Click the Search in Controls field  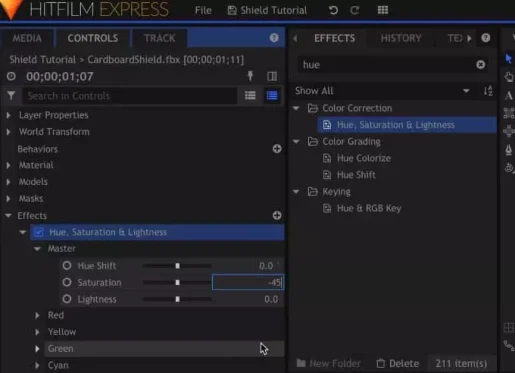(130, 96)
